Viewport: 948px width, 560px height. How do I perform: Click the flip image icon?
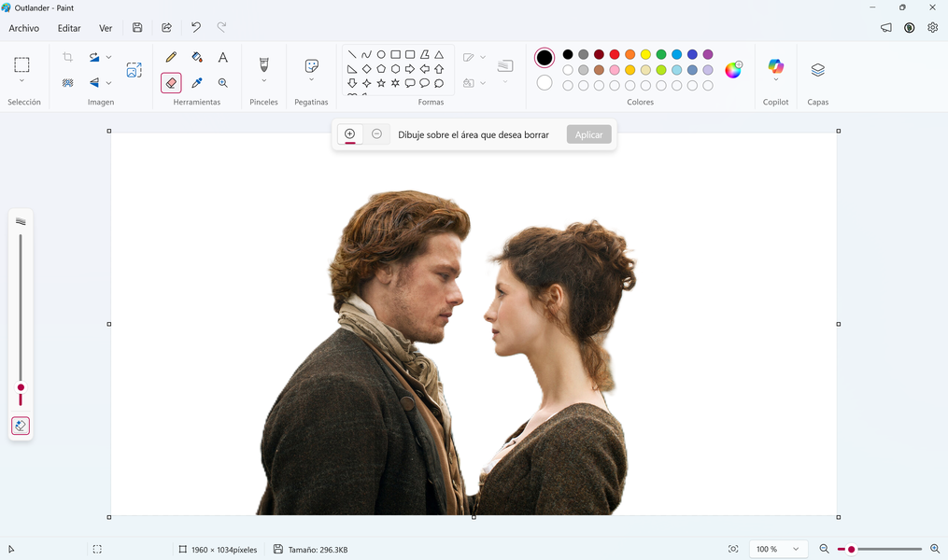(x=94, y=83)
